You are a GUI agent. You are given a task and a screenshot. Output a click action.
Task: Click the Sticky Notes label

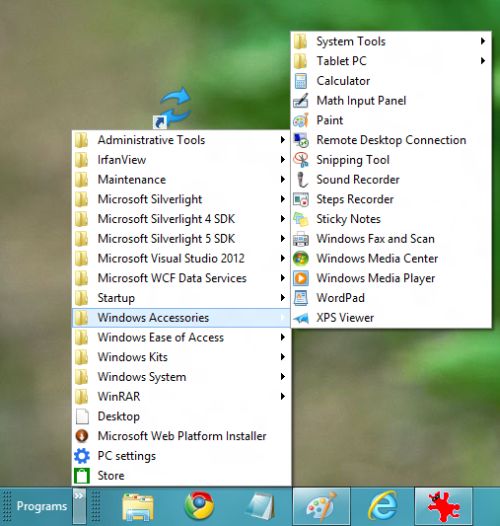pos(348,219)
